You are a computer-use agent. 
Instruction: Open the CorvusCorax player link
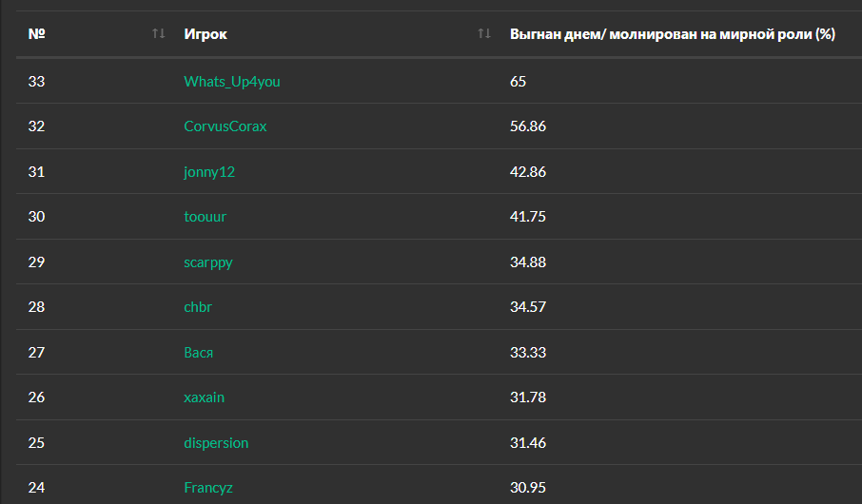click(225, 126)
